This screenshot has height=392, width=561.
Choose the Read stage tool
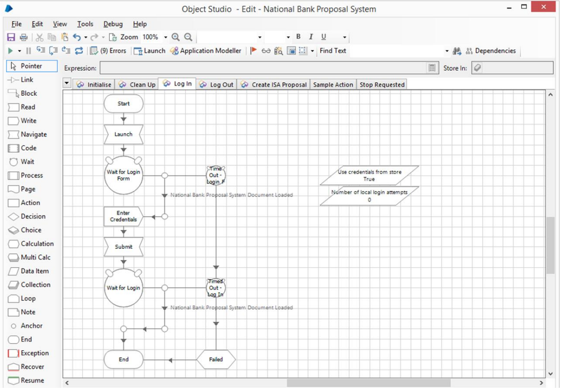[22, 107]
